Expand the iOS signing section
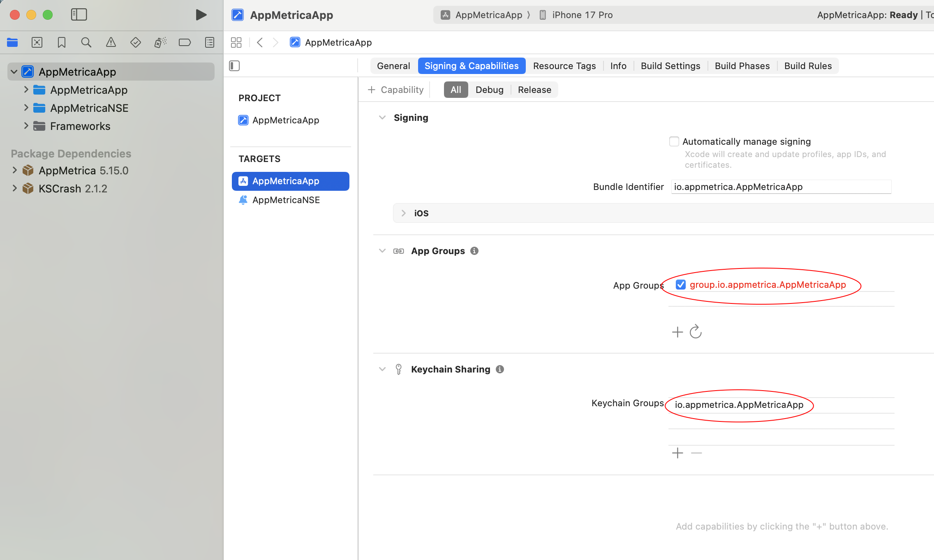This screenshot has width=934, height=560. tap(404, 213)
